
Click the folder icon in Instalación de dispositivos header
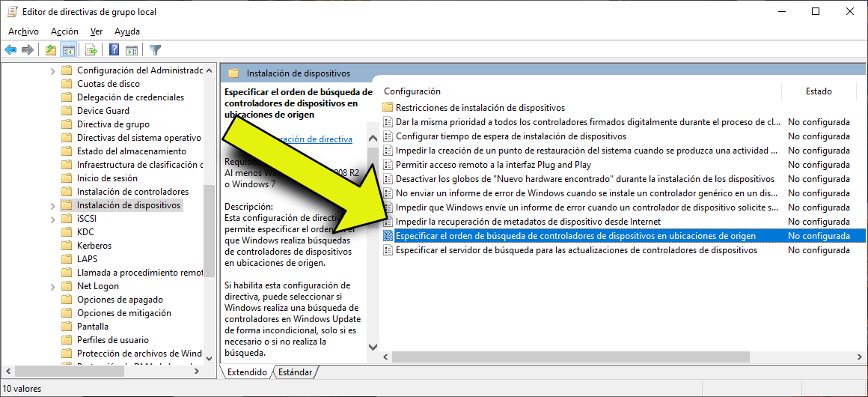tap(233, 73)
